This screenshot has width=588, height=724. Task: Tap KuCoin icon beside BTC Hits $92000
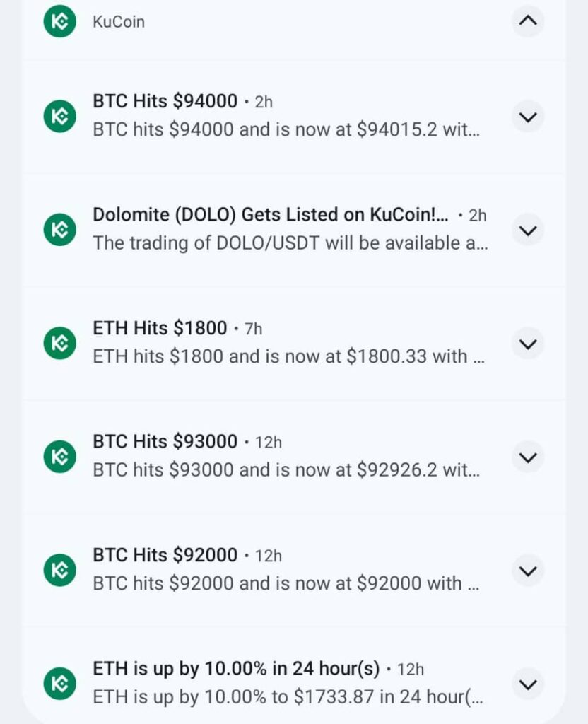point(60,570)
